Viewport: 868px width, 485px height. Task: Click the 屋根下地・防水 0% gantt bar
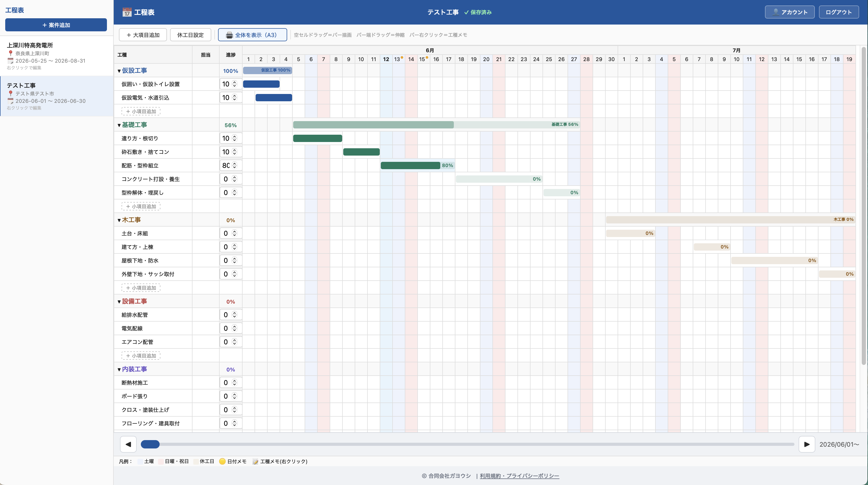[x=774, y=260]
